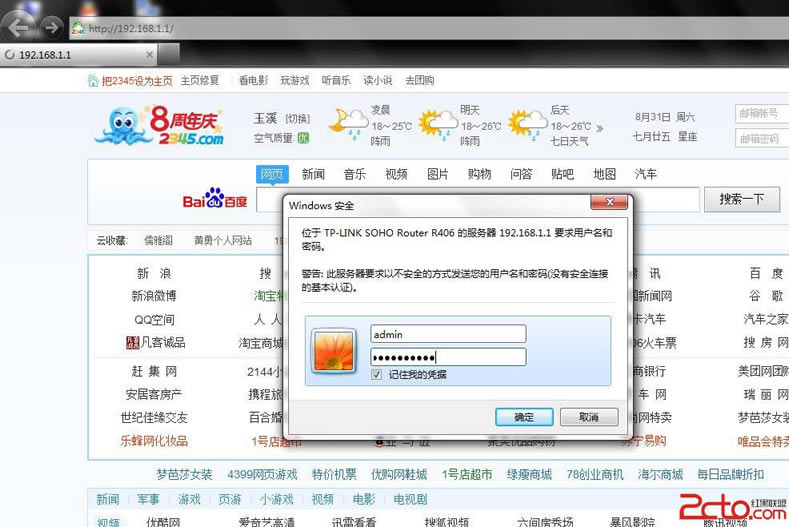
Task: Click the 邮箱帐号 input field
Action: pyautogui.click(x=762, y=114)
